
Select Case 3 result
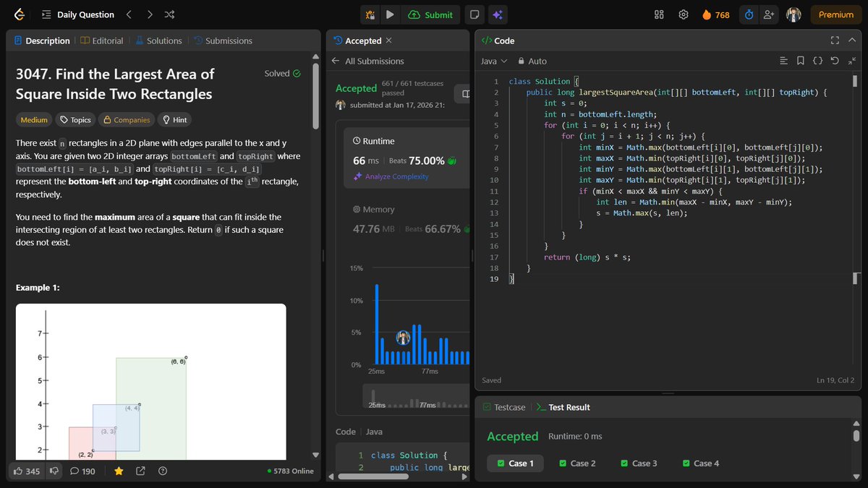tap(639, 463)
